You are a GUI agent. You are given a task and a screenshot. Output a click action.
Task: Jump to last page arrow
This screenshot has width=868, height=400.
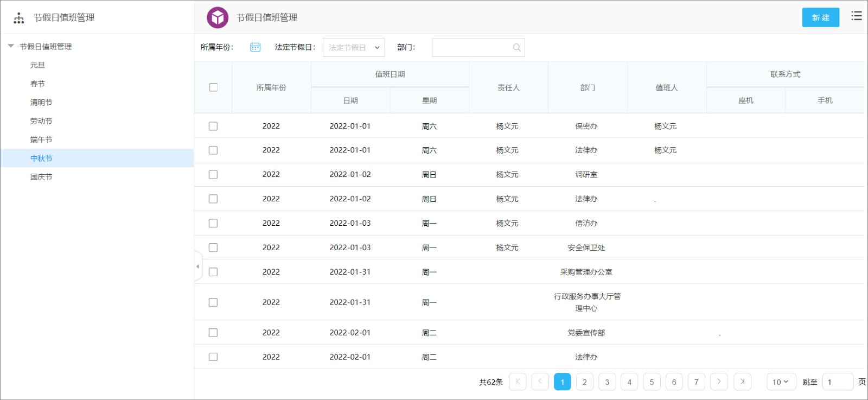pos(742,382)
